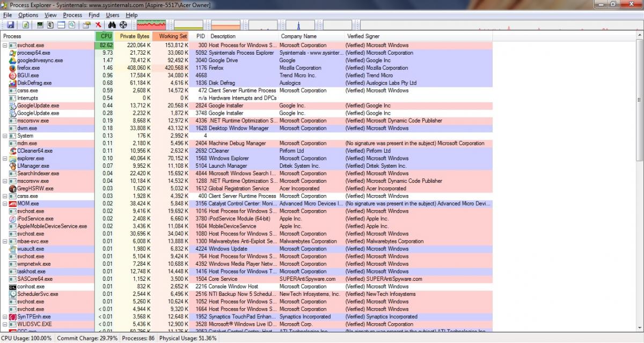Click the iPodService.exe process icon
Screen dimensions: 644x343
(x=13, y=219)
